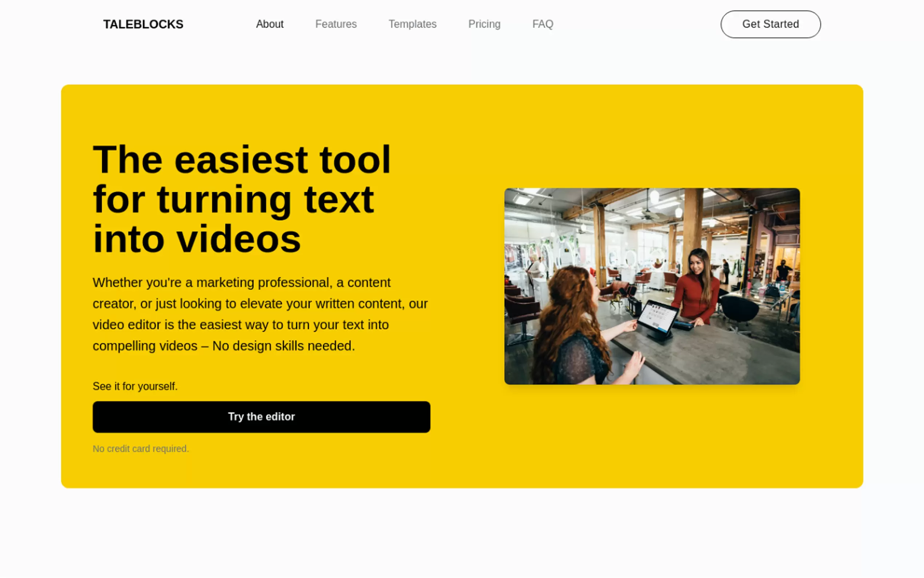Click the 'See it for yourself.' text

pos(135,386)
